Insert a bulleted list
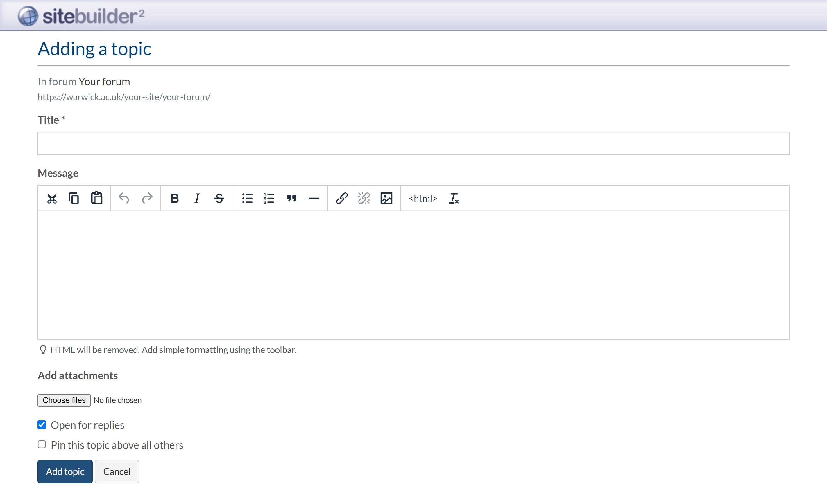 pyautogui.click(x=247, y=199)
